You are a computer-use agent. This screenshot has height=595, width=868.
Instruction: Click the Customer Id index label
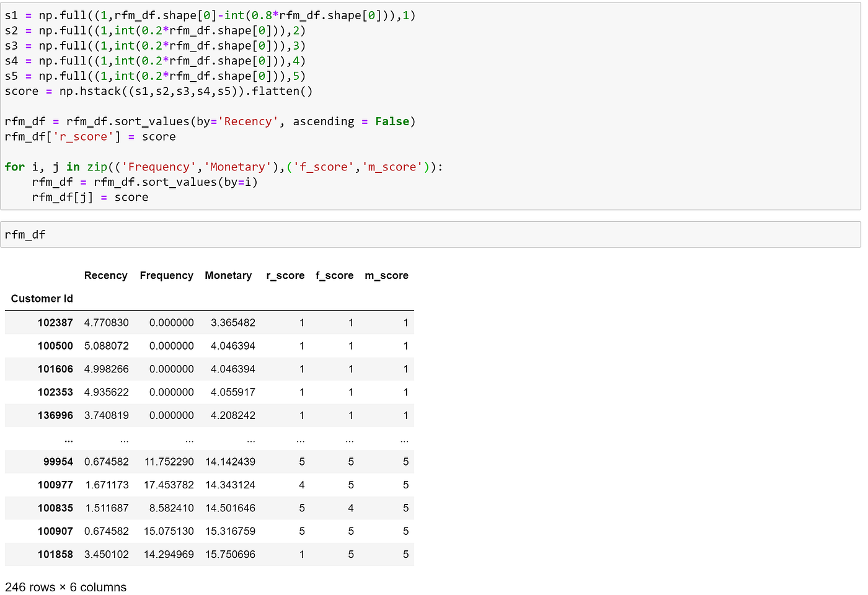(x=41, y=298)
